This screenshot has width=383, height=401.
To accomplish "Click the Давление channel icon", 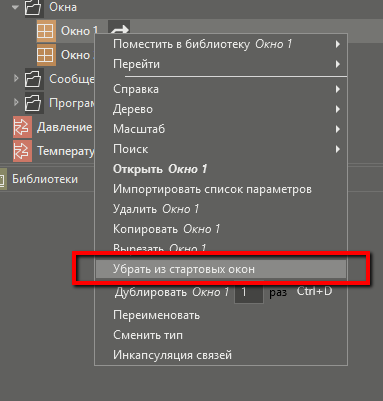I will [22, 127].
